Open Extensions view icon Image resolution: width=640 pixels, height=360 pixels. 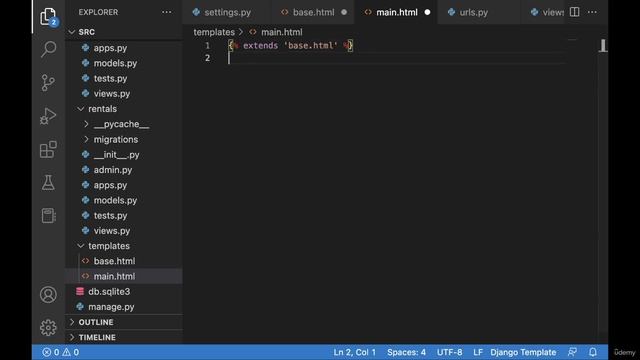48,149
